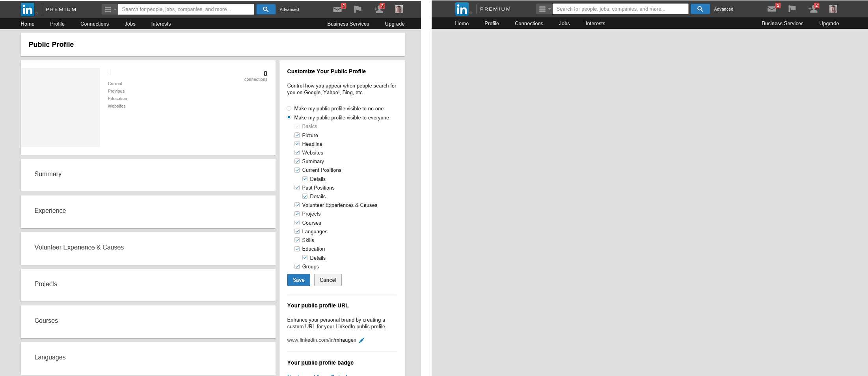Click Upgrade in right window navigation
Screen dimensions: 868x376
point(829,24)
